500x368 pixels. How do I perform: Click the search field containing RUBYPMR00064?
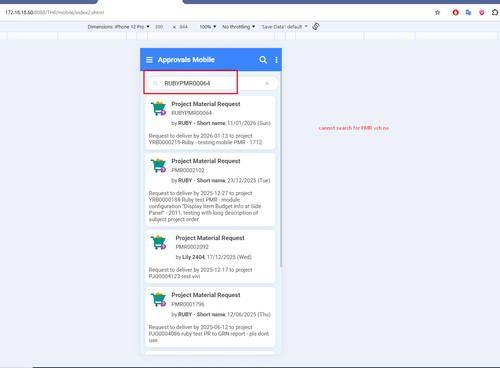click(x=213, y=83)
